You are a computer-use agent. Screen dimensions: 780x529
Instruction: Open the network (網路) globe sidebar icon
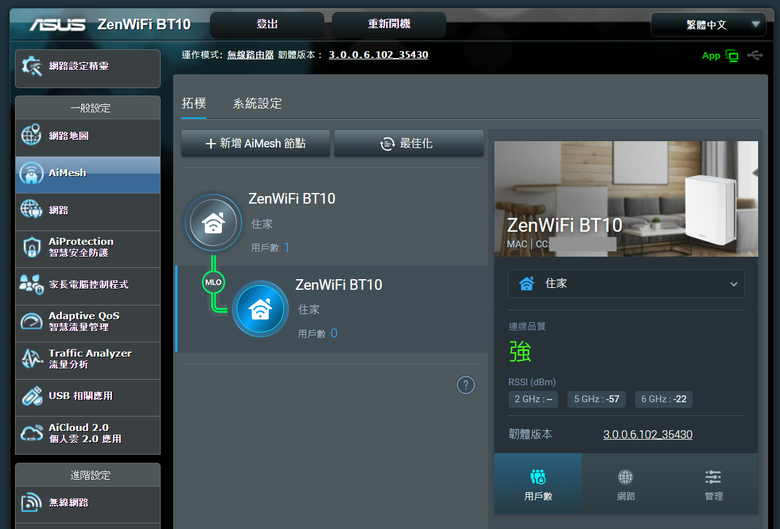31,210
